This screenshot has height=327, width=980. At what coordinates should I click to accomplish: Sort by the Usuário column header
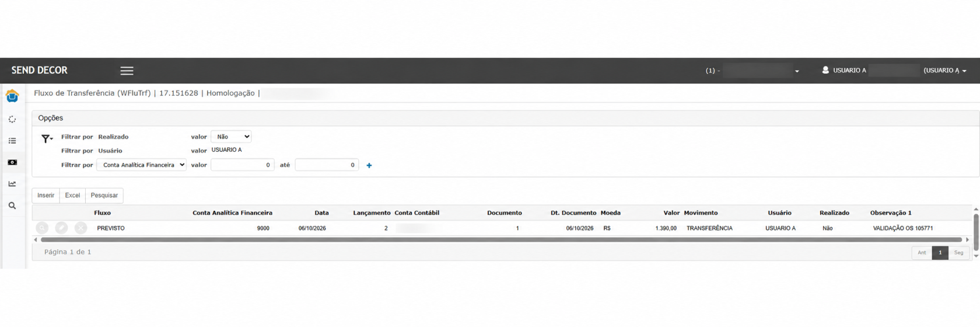point(779,213)
